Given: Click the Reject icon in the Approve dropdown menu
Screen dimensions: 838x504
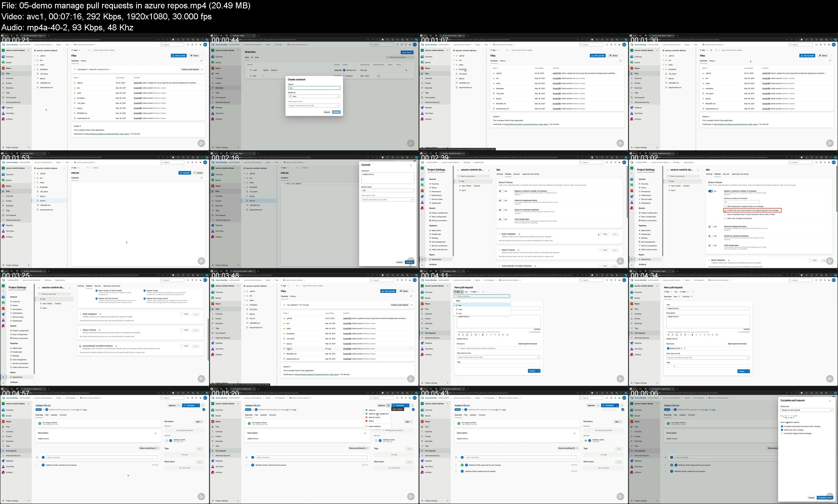Looking at the screenshot, I should click(366, 421).
